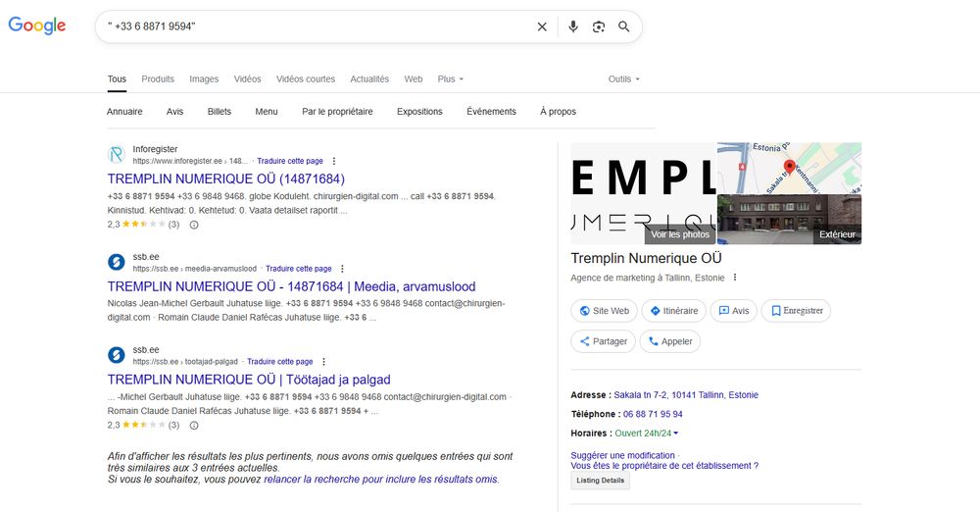Open more options for Inforegister result
The height and width of the screenshot is (512, 980).
pos(334,161)
